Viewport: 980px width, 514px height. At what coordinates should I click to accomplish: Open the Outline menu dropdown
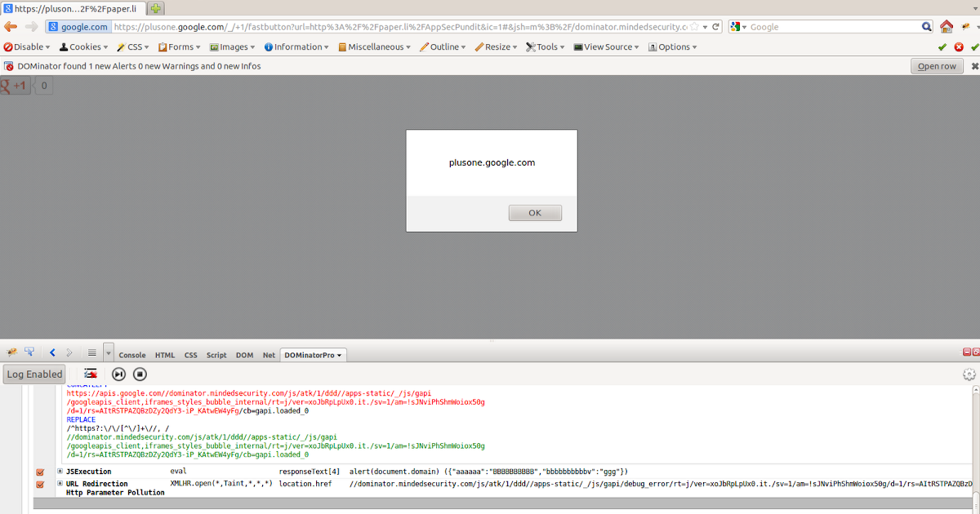tap(443, 47)
